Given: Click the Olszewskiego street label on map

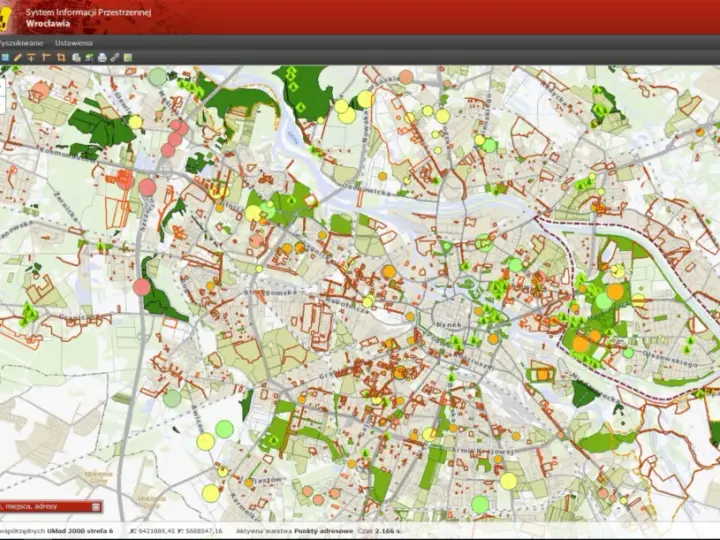Looking at the screenshot, I should tap(669, 359).
